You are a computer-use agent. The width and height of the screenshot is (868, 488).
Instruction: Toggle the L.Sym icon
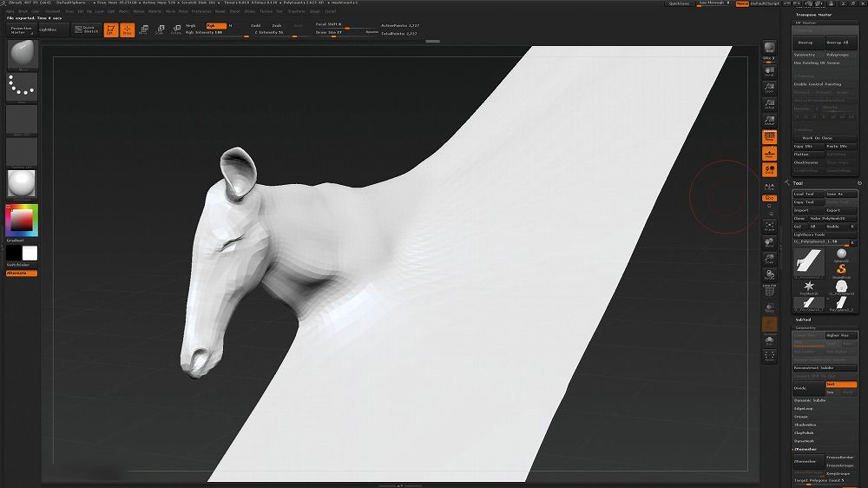click(x=769, y=188)
